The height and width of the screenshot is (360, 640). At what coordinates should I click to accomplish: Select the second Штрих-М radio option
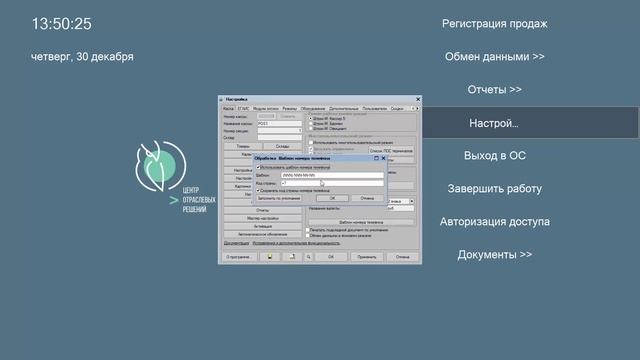click(x=311, y=123)
